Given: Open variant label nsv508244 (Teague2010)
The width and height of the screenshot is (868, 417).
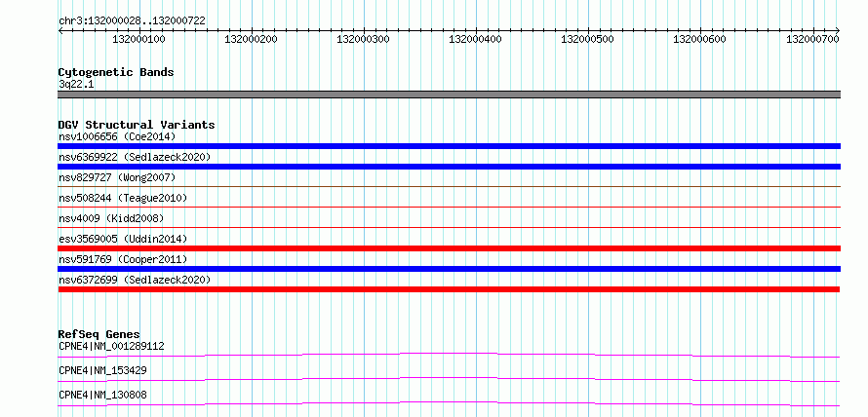Looking at the screenshot, I should [123, 198].
